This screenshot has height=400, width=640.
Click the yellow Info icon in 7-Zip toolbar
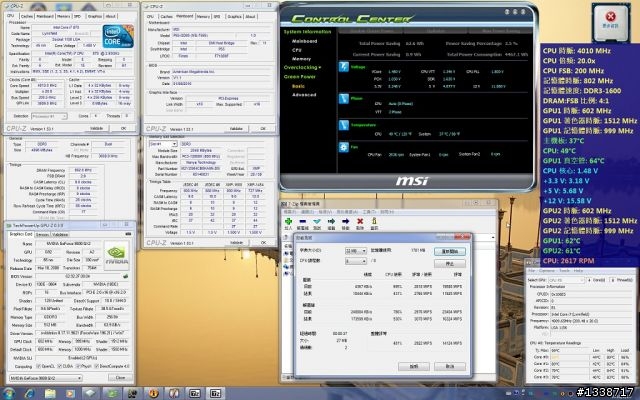(374, 221)
